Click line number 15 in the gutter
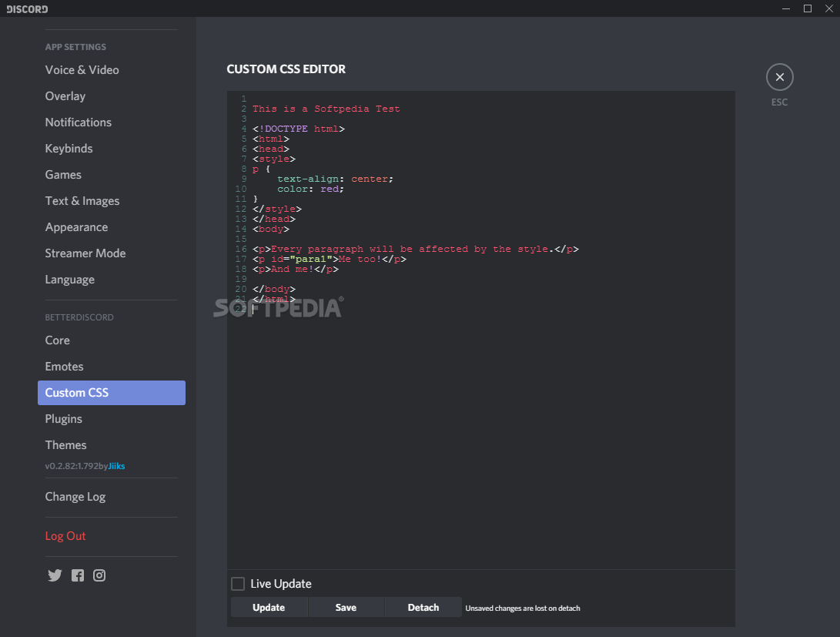The width and height of the screenshot is (840, 637). click(240, 239)
